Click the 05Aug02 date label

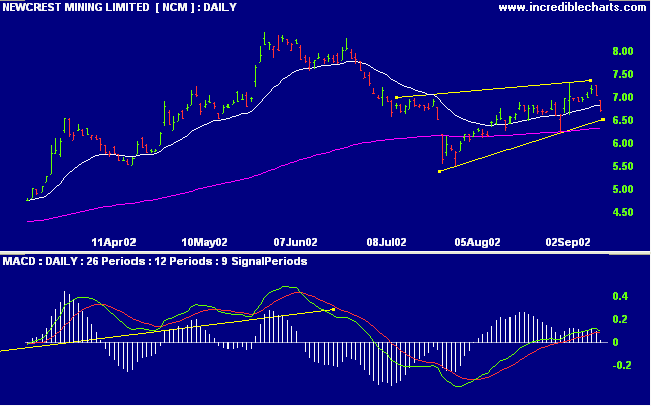tap(477, 242)
